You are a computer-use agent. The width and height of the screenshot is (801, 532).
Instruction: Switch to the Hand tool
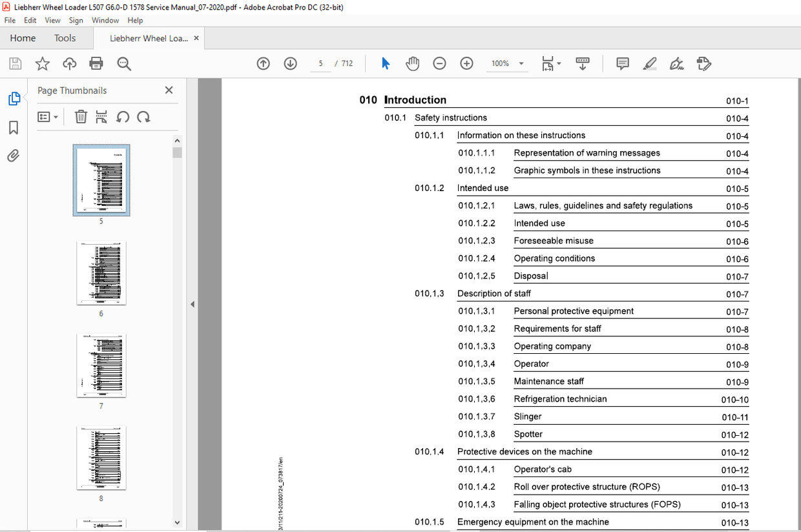(x=413, y=63)
